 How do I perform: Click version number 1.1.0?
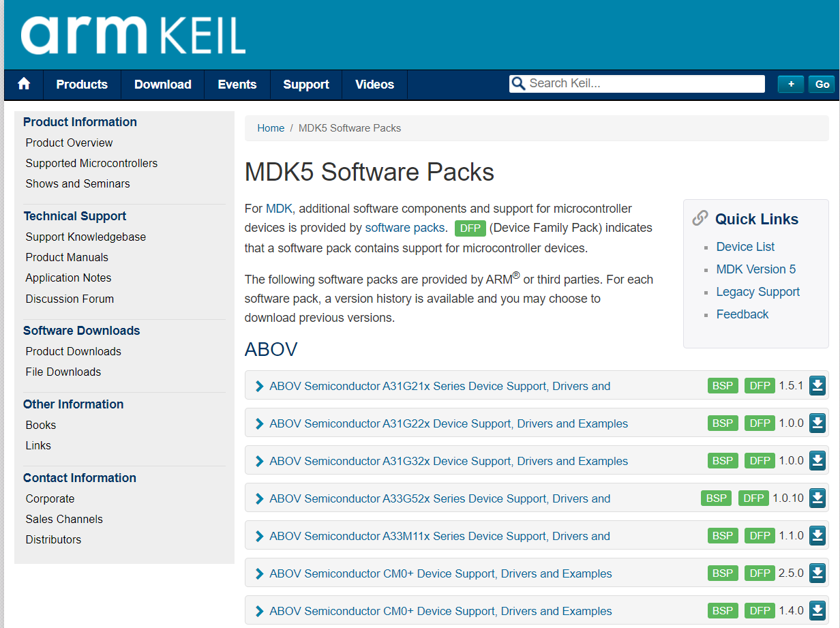(792, 536)
